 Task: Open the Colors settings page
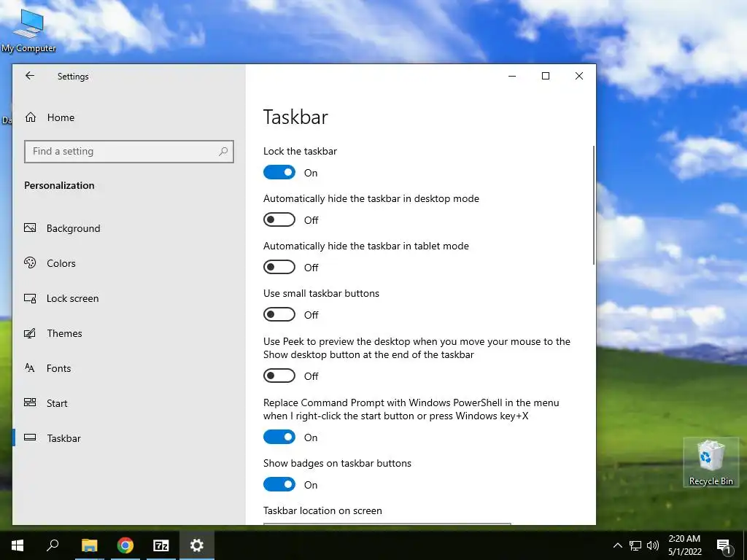[128, 263]
